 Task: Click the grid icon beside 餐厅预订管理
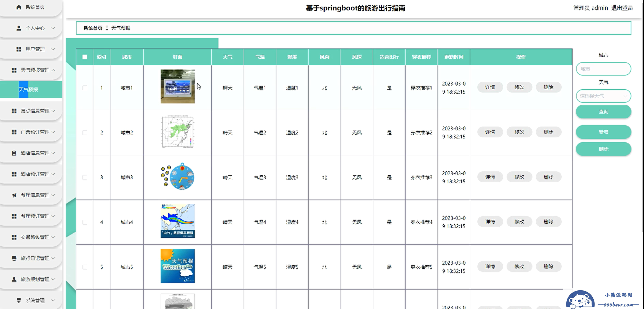[x=14, y=216]
